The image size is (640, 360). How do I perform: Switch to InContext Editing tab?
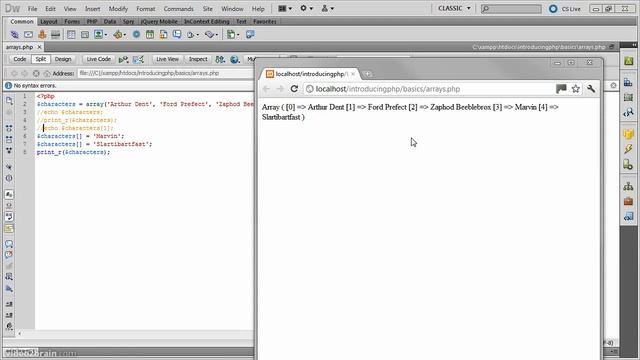pyautogui.click(x=207, y=22)
